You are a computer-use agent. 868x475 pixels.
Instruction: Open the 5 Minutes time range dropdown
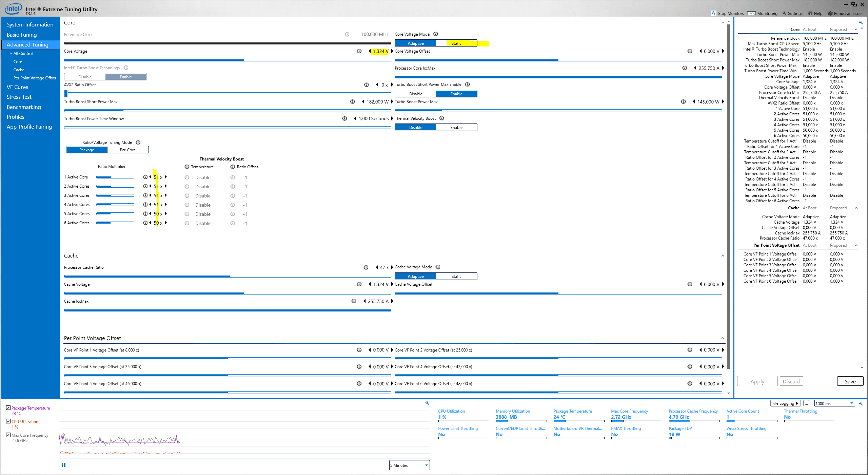coord(409,465)
